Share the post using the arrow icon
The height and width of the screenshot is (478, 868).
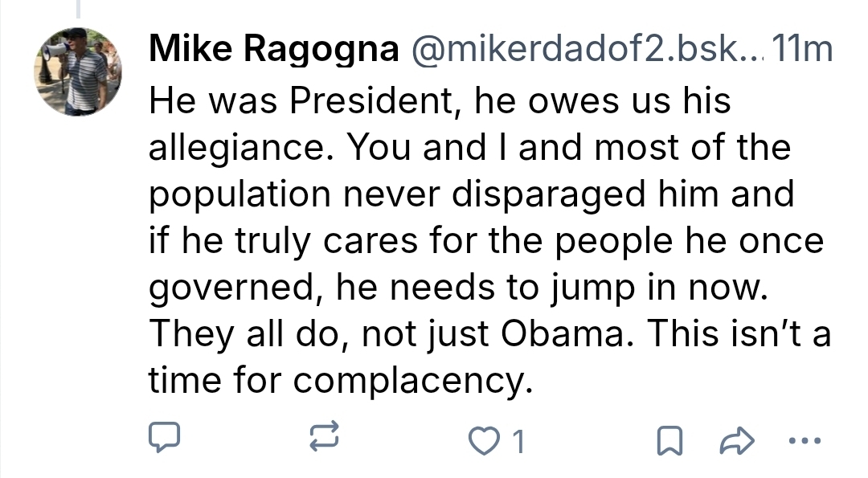[734, 439]
